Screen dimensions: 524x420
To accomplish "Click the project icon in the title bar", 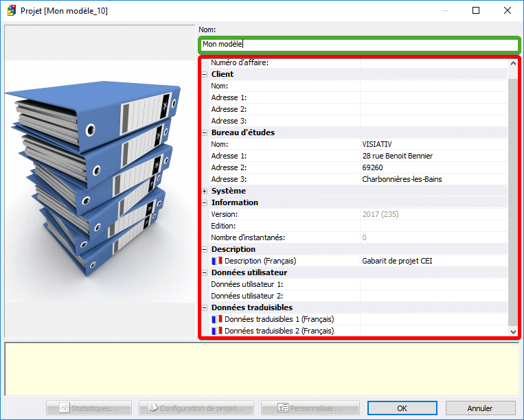I will click(x=12, y=11).
